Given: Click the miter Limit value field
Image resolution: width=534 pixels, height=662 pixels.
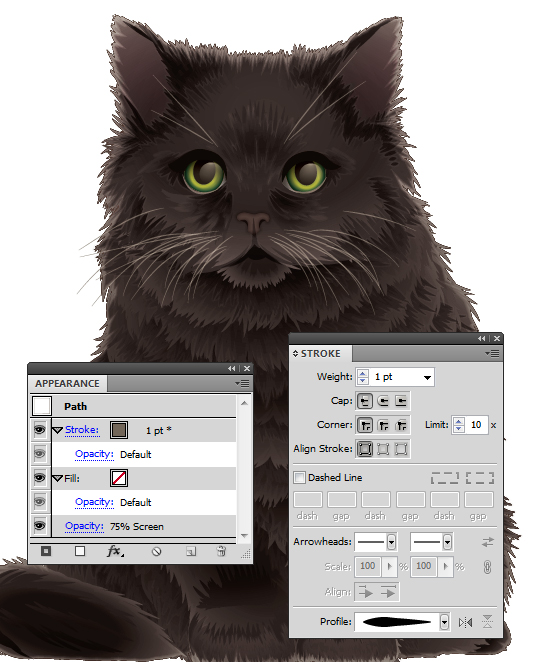Looking at the screenshot, I should point(476,425).
